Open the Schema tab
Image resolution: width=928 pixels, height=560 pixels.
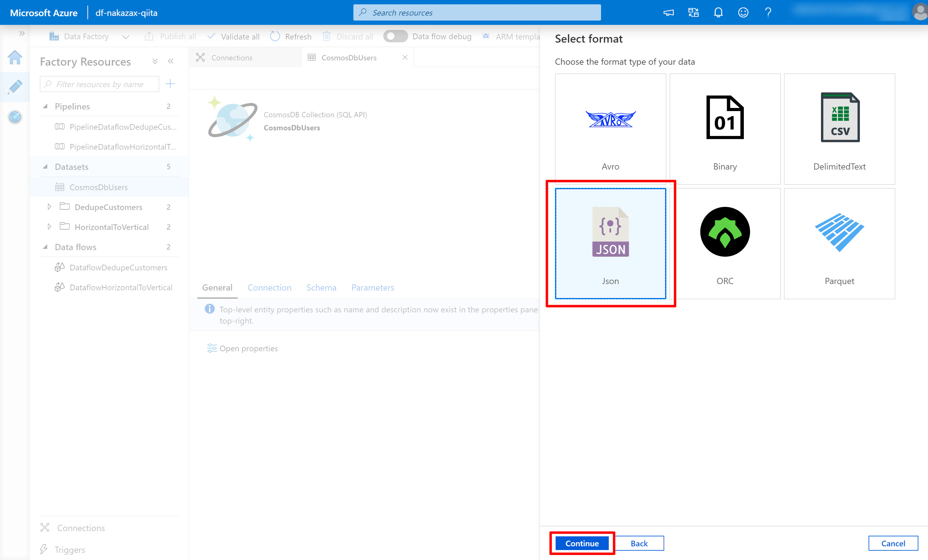point(321,287)
